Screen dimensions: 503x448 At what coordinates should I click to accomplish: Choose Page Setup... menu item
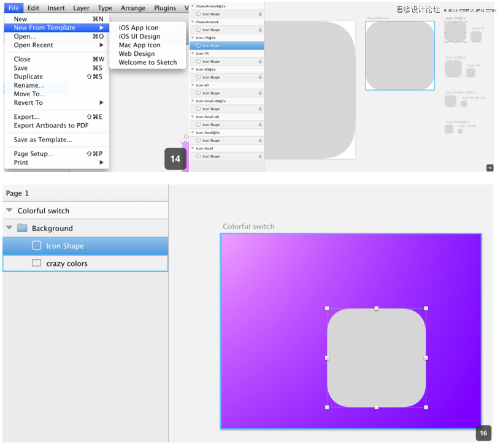point(56,153)
